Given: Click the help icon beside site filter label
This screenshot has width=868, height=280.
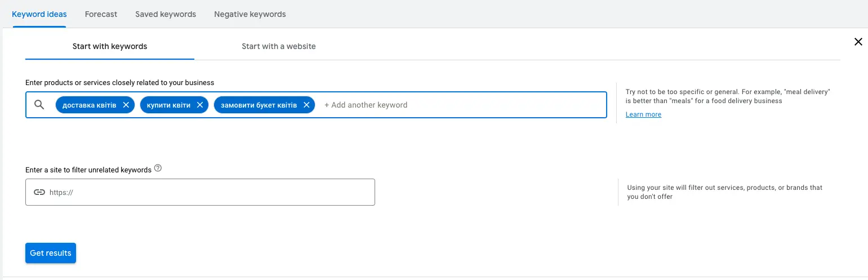Looking at the screenshot, I should 158,168.
